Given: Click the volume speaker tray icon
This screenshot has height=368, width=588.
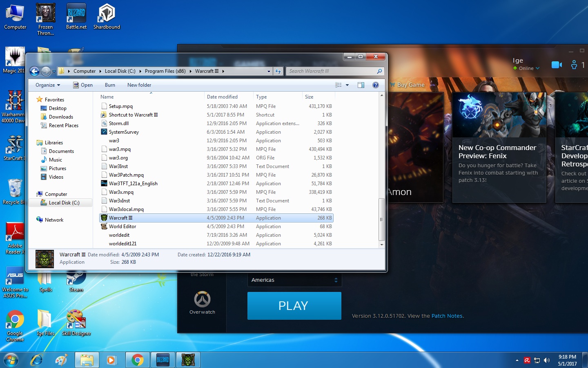Looking at the screenshot, I should click(x=547, y=360).
